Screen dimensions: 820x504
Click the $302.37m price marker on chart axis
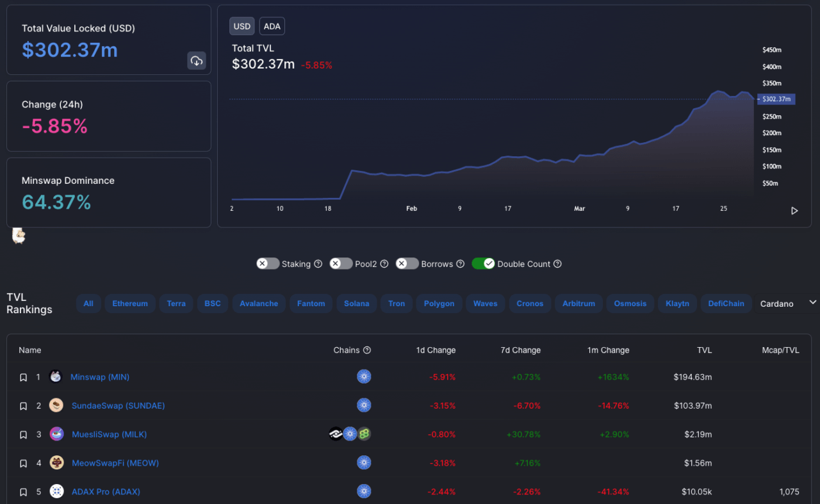pyautogui.click(x=777, y=99)
